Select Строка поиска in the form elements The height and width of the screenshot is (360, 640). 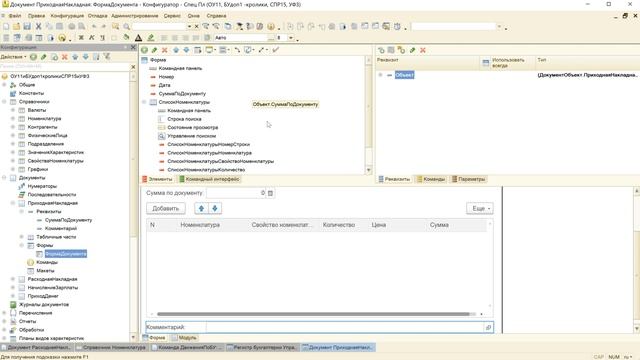184,119
